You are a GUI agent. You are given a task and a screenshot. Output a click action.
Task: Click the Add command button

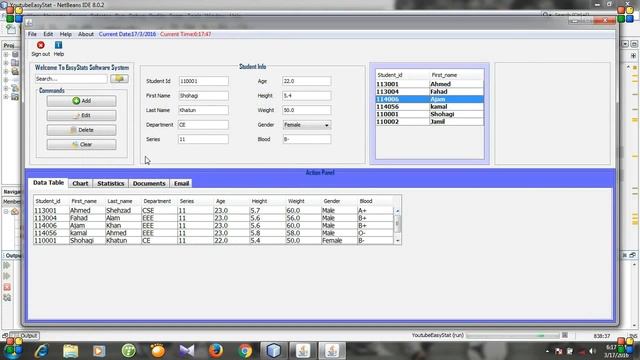point(81,101)
